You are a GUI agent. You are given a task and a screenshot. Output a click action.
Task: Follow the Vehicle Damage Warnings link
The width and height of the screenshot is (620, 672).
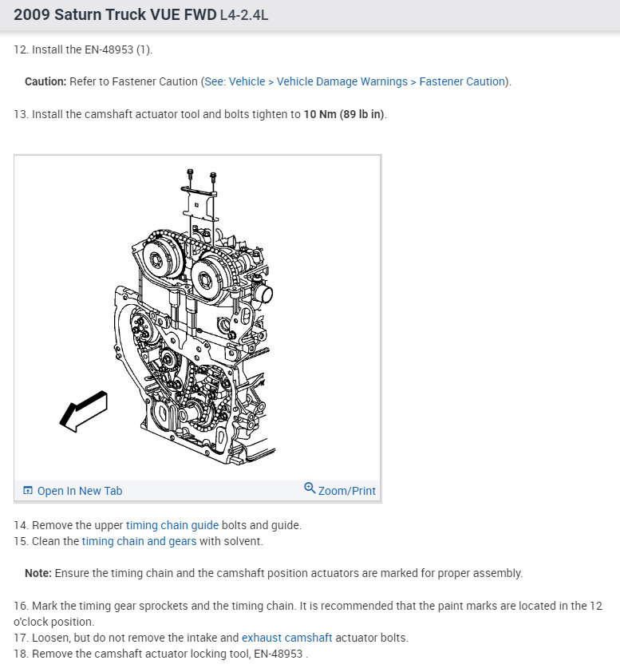pyautogui.click(x=342, y=81)
